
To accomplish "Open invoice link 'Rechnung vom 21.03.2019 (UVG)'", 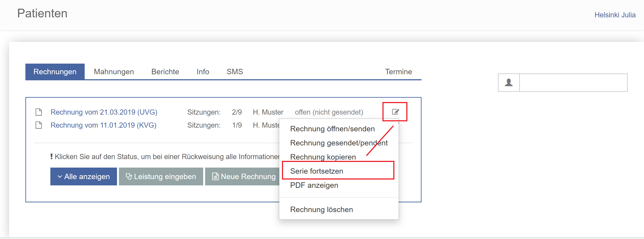I will pos(104,112).
